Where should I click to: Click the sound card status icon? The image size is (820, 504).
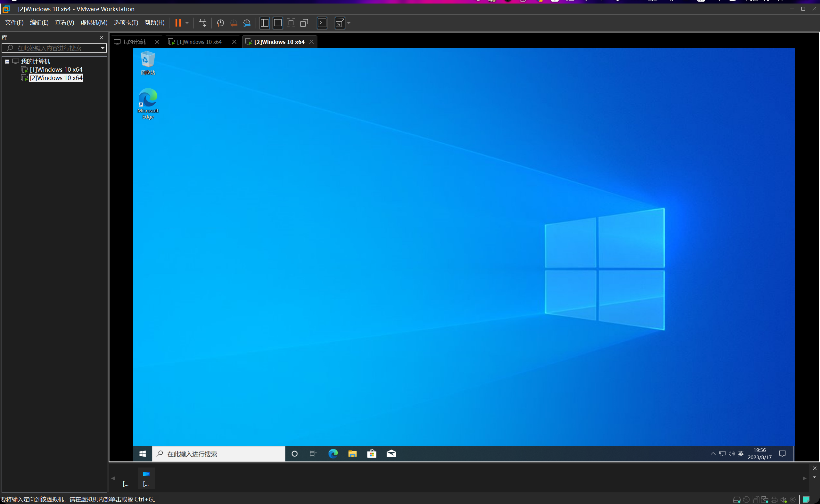[783, 499]
